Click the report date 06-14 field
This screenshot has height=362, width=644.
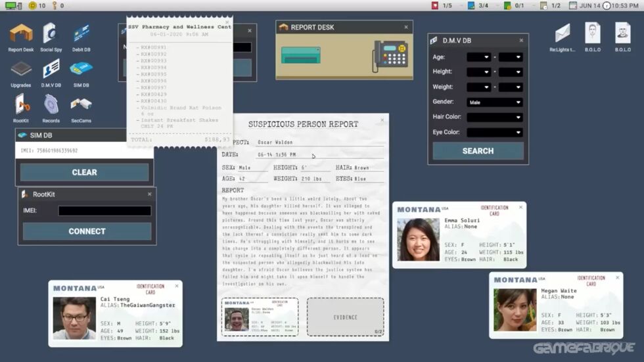tap(319, 154)
